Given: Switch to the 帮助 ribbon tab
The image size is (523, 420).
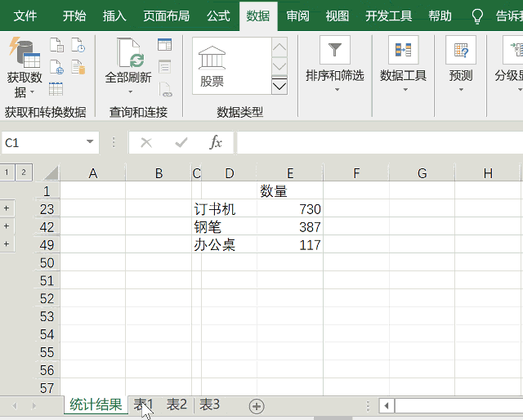Looking at the screenshot, I should [440, 16].
